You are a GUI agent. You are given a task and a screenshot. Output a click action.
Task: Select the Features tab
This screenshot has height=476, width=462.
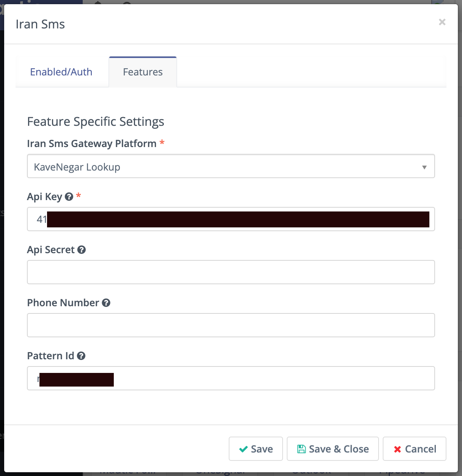point(143,72)
